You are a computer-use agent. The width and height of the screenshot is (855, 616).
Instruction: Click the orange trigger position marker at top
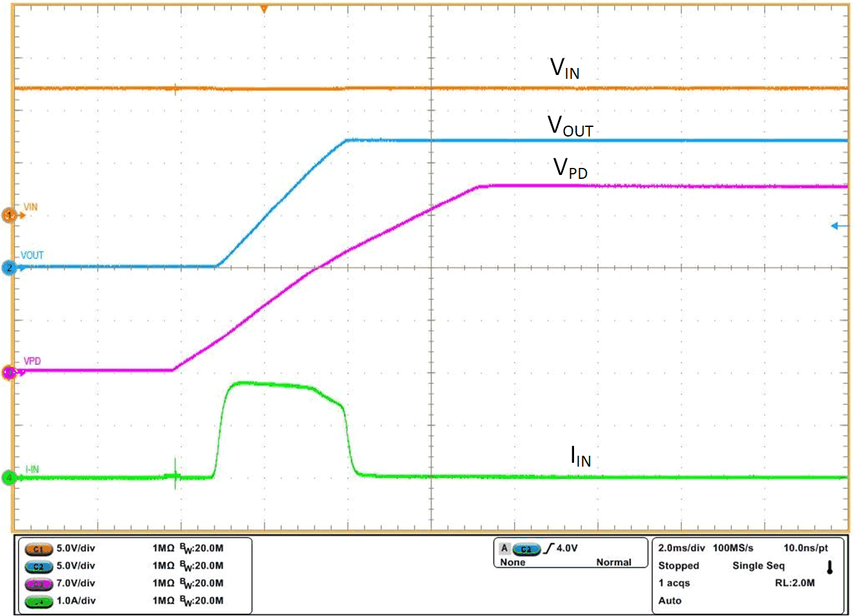pos(264,9)
